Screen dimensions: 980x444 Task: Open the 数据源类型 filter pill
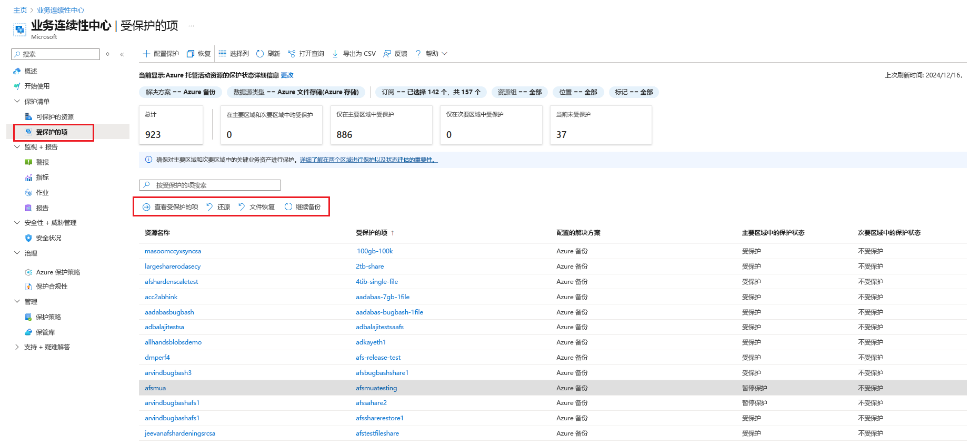(x=296, y=92)
